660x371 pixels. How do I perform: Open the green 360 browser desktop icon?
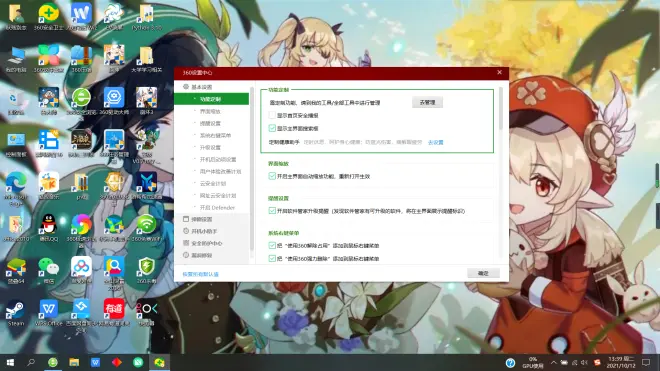(81, 101)
